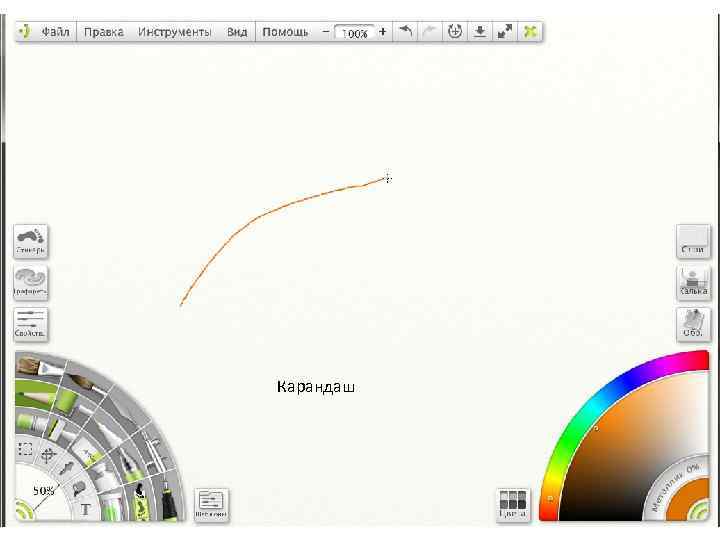Click the plus zoom in button
The height and width of the screenshot is (540, 720).
click(382, 32)
